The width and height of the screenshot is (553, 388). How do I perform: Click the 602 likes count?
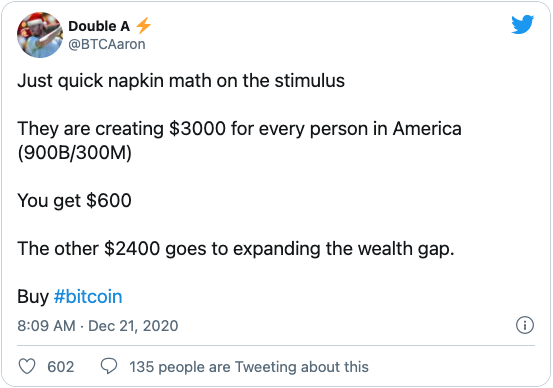click(61, 367)
